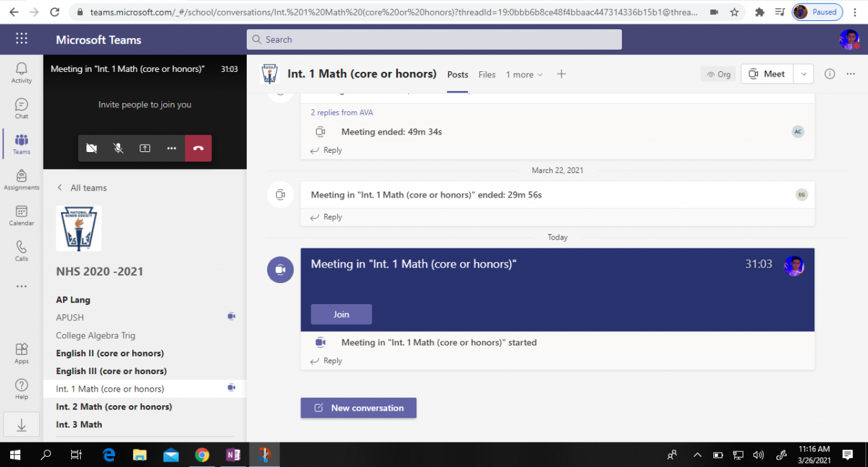Add a new tab with plus icon
Image resolution: width=868 pixels, height=467 pixels.
(561, 74)
